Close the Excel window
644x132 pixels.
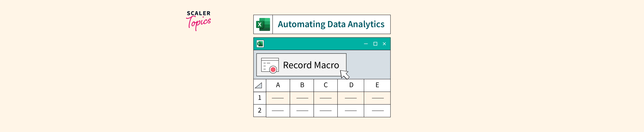[384, 44]
